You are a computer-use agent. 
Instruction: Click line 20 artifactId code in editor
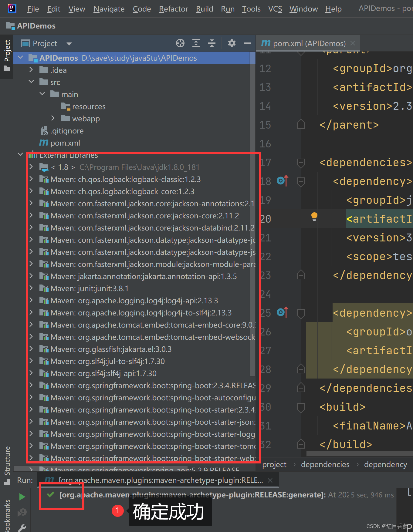(379, 219)
